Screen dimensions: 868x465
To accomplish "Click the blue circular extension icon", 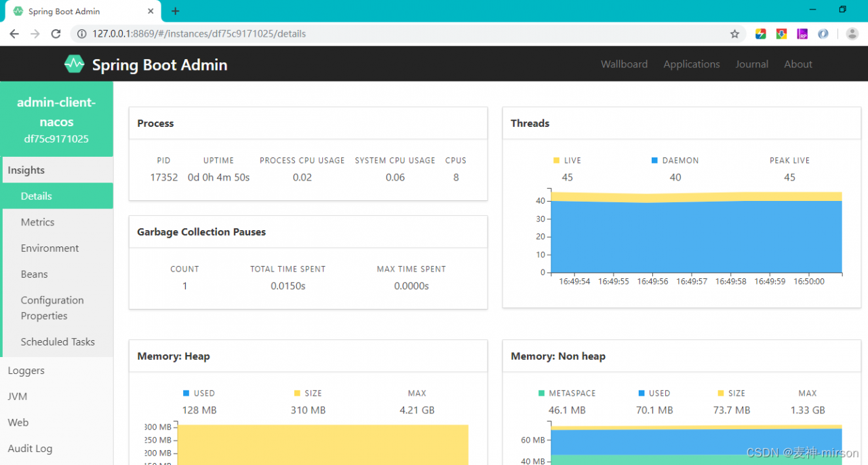I will [x=823, y=34].
